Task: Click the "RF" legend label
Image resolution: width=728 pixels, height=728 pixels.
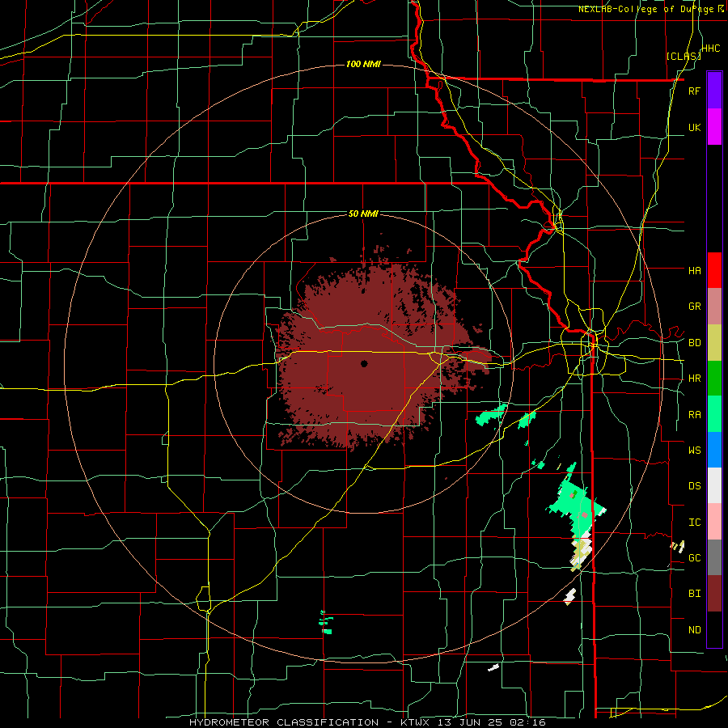Action: pos(694,91)
